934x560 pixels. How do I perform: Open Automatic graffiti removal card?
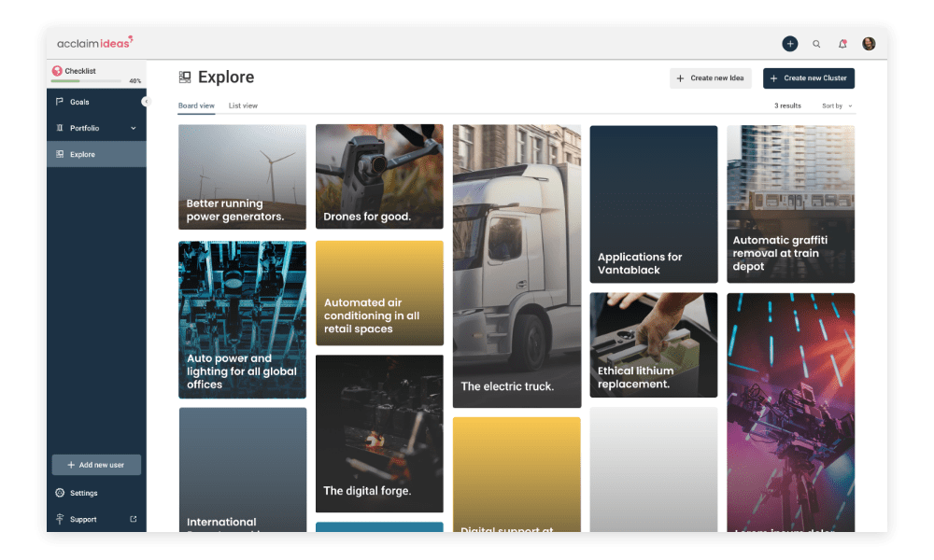click(x=790, y=204)
